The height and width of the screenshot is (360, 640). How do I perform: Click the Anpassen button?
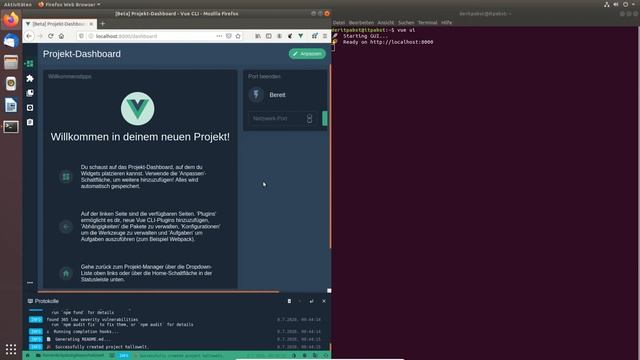(x=307, y=54)
